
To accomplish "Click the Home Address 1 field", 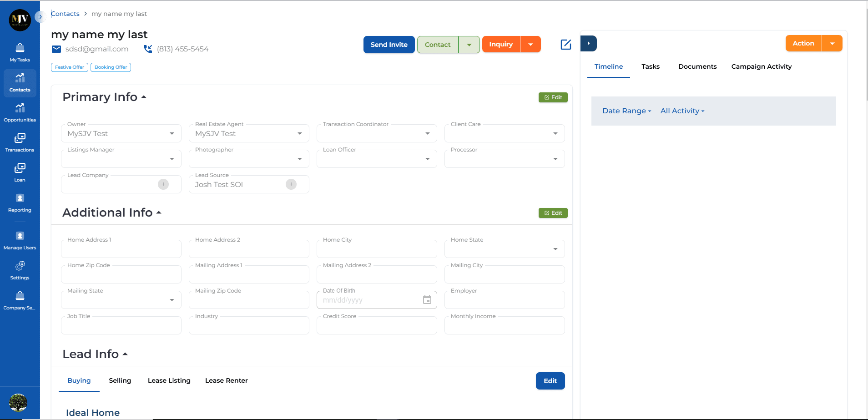I will point(121,249).
